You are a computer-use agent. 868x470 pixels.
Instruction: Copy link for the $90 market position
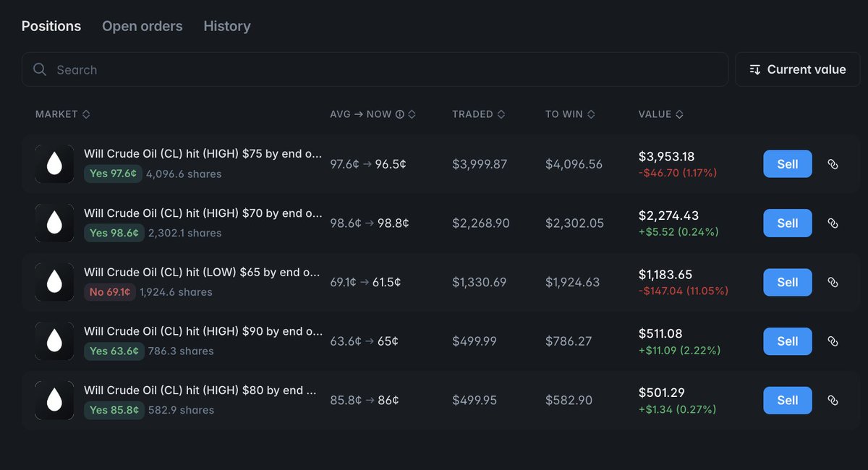(833, 341)
